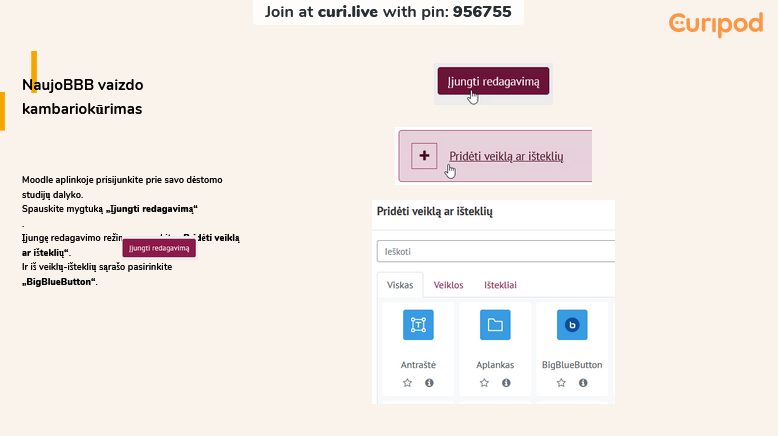Click the Antraštė activity label
Image resolution: width=778 pixels, height=436 pixels.
[418, 365]
